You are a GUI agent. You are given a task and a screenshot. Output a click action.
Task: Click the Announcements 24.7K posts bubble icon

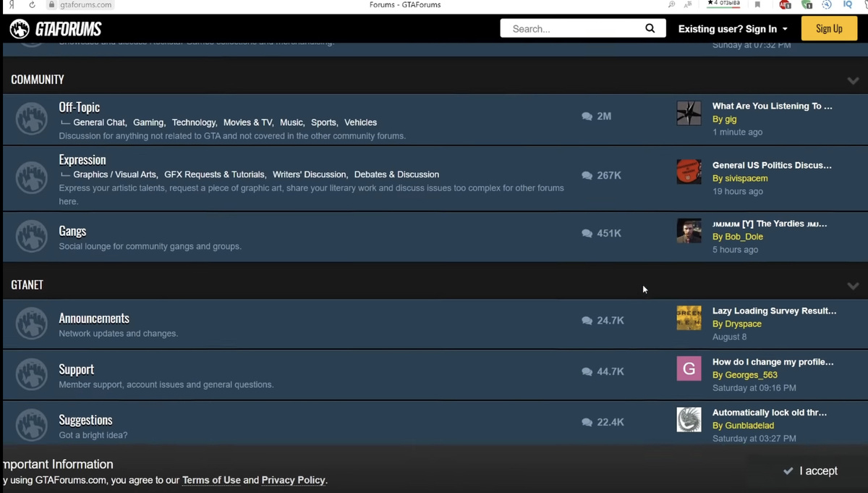click(x=587, y=321)
